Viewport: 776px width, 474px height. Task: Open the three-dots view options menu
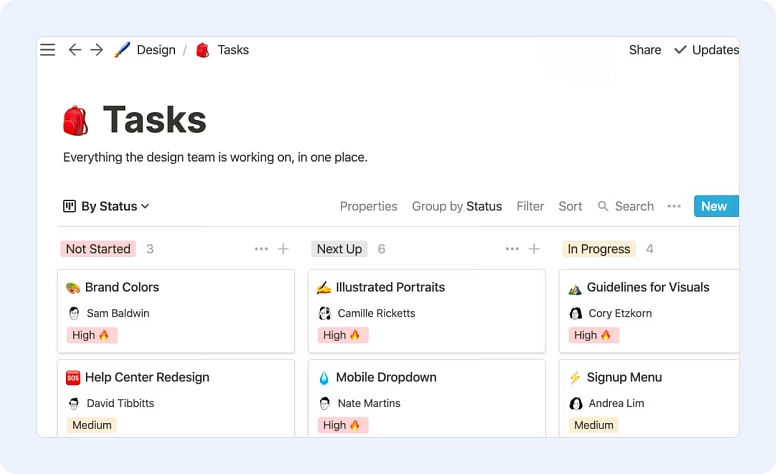click(x=674, y=206)
